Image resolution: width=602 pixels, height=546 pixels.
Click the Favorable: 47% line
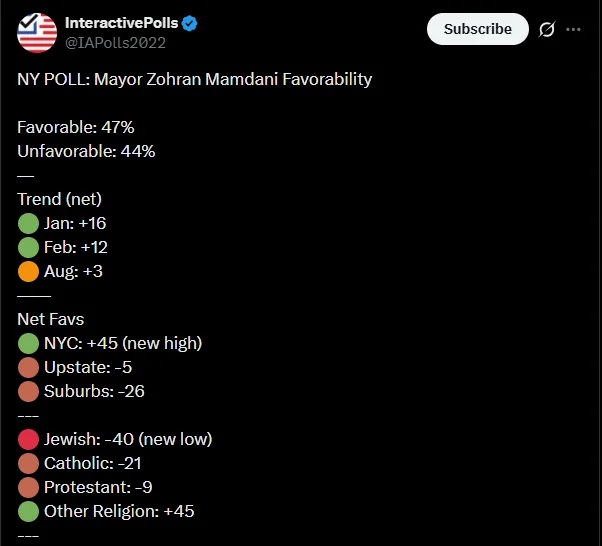(x=76, y=127)
